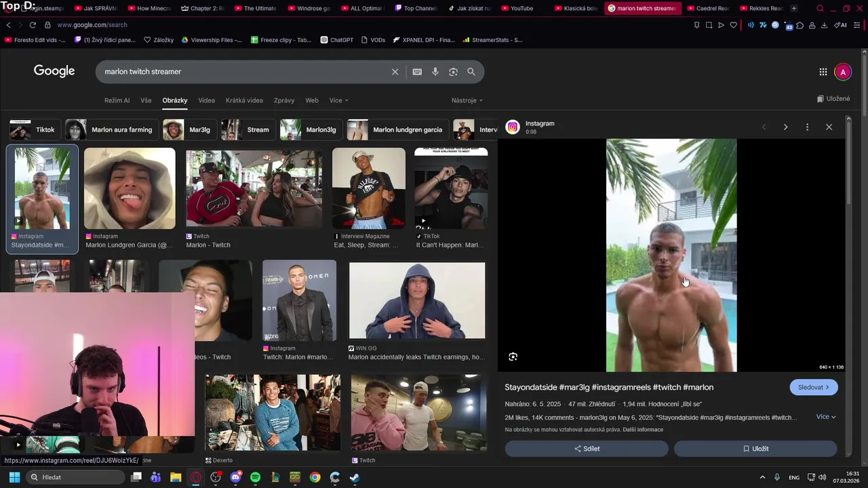Reload the page in browser toolbar
The image size is (868, 488).
(x=32, y=25)
